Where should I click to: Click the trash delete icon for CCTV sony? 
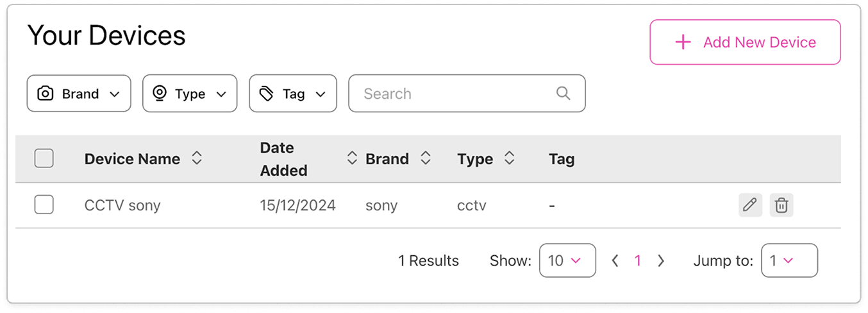pyautogui.click(x=781, y=205)
